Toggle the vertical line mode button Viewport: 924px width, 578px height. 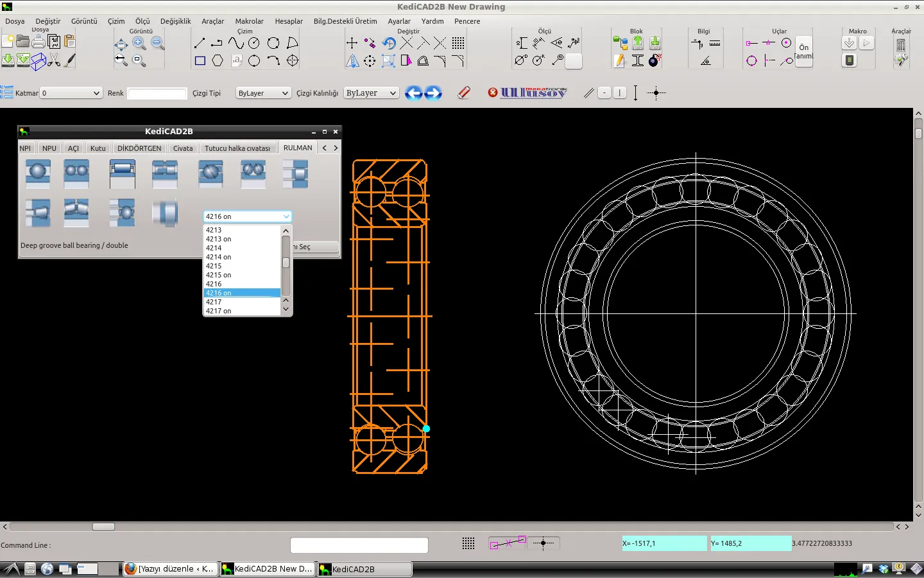coord(620,92)
